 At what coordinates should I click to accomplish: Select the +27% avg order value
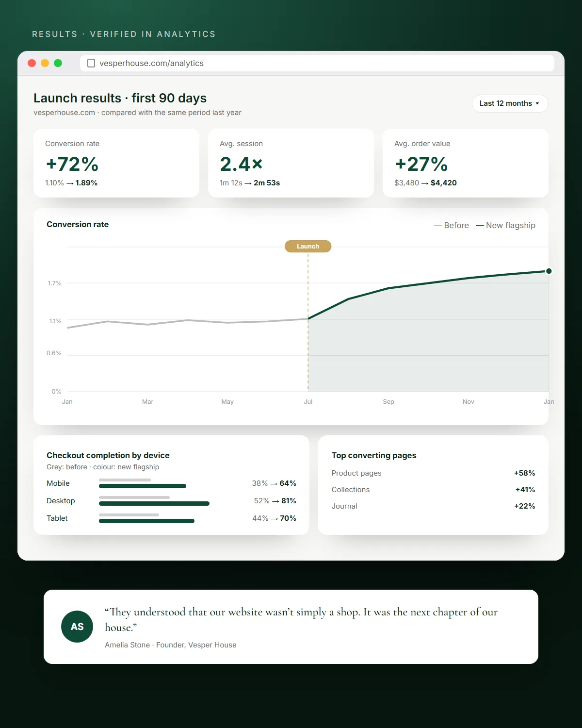pyautogui.click(x=421, y=164)
